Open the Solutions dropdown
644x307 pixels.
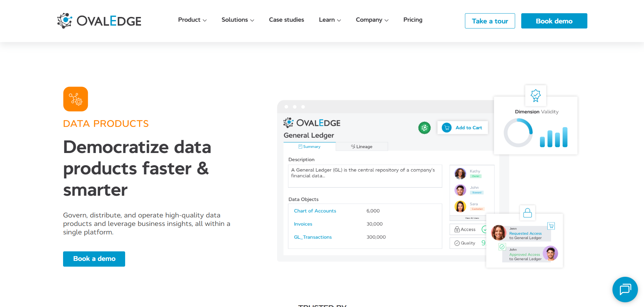coord(237,20)
